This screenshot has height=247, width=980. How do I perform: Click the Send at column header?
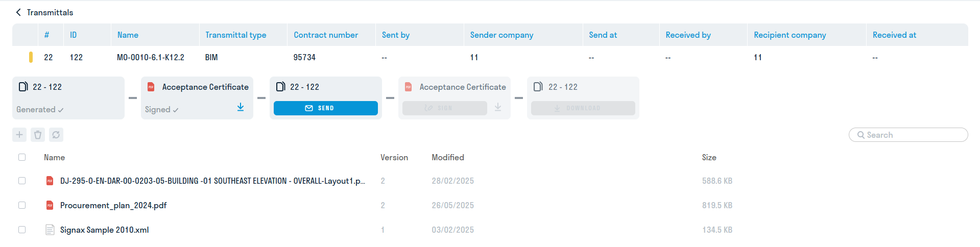[x=603, y=35]
